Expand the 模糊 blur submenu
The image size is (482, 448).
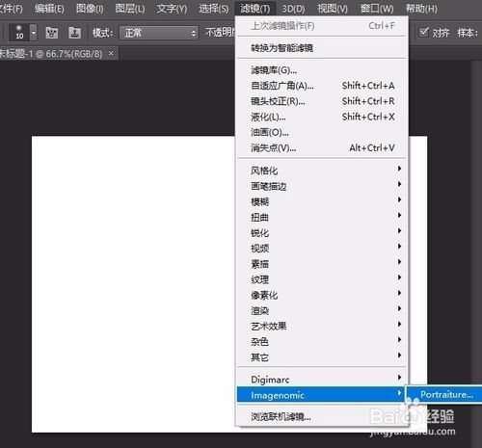322,201
